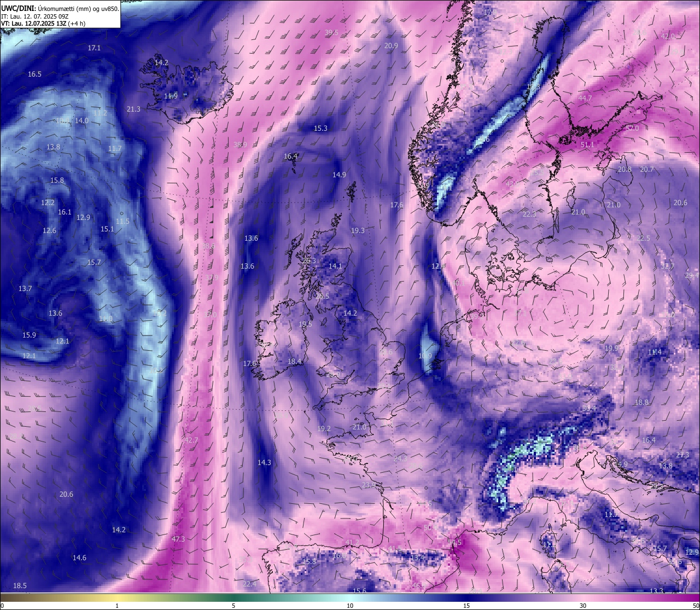700x610 pixels.
Task: Click the 10.9 value in the North Sea
Action: [x=425, y=356]
